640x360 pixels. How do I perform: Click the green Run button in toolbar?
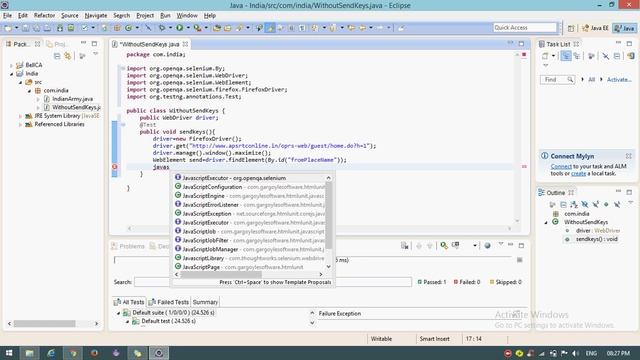click(x=180, y=28)
